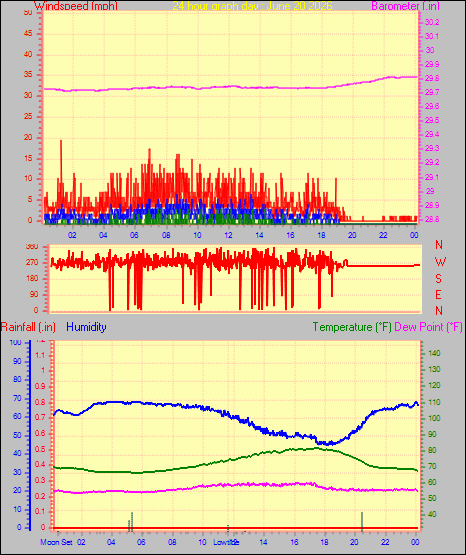Click the "Rainfall (.in)" legend label

click(x=28, y=327)
